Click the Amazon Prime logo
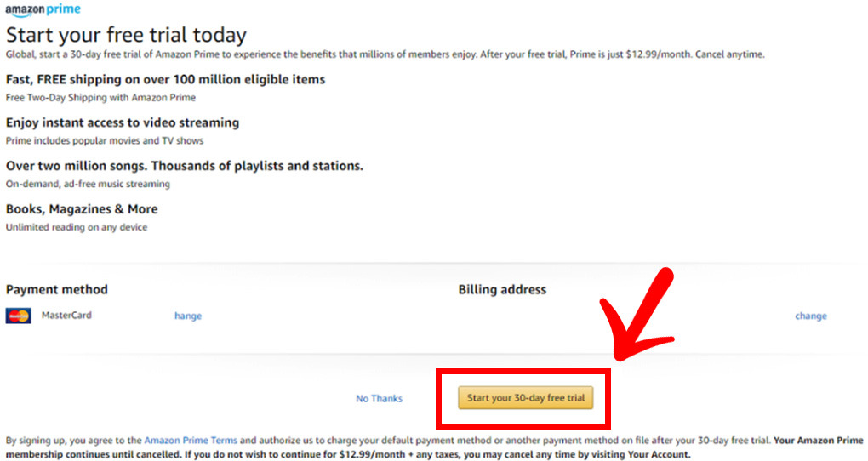 click(x=43, y=10)
